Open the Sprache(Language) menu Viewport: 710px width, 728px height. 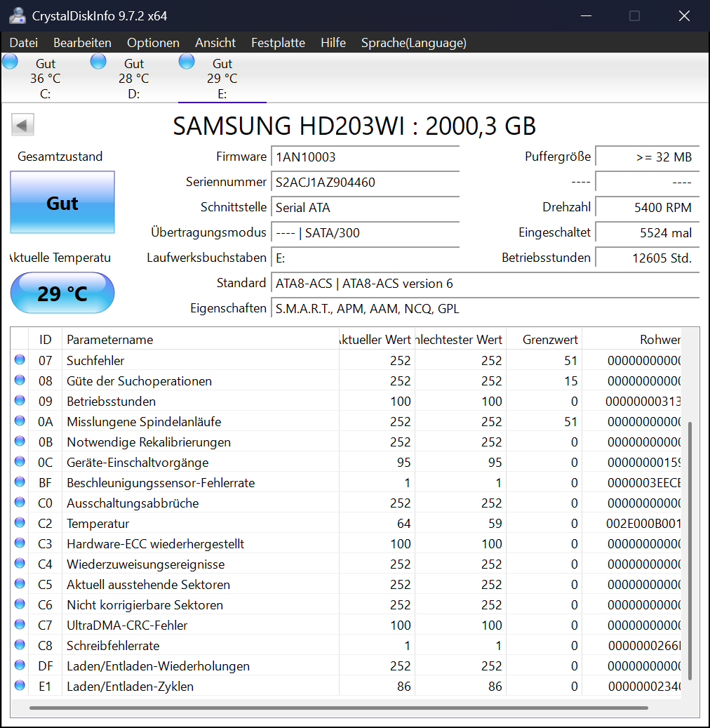(x=414, y=43)
